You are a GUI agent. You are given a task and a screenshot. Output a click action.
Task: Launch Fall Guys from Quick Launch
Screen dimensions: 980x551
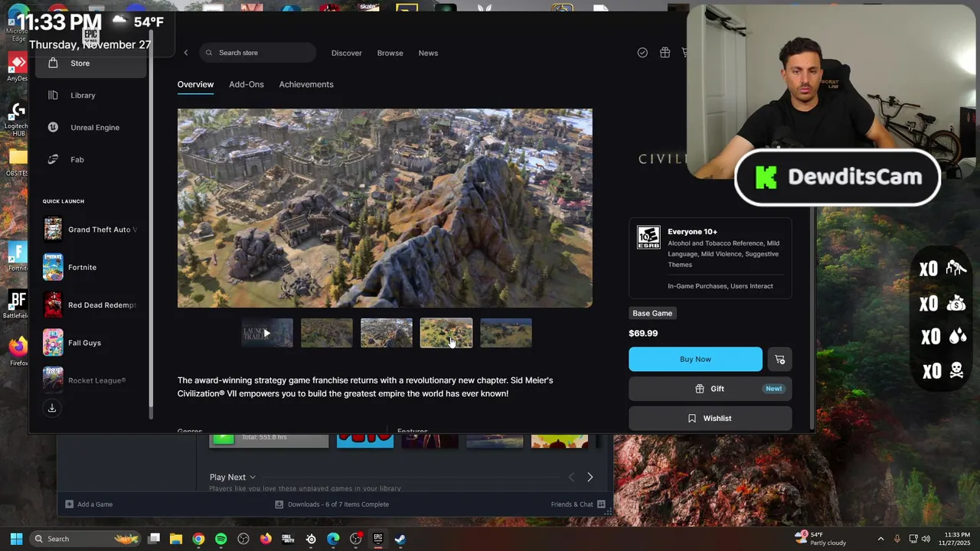pyautogui.click(x=90, y=343)
